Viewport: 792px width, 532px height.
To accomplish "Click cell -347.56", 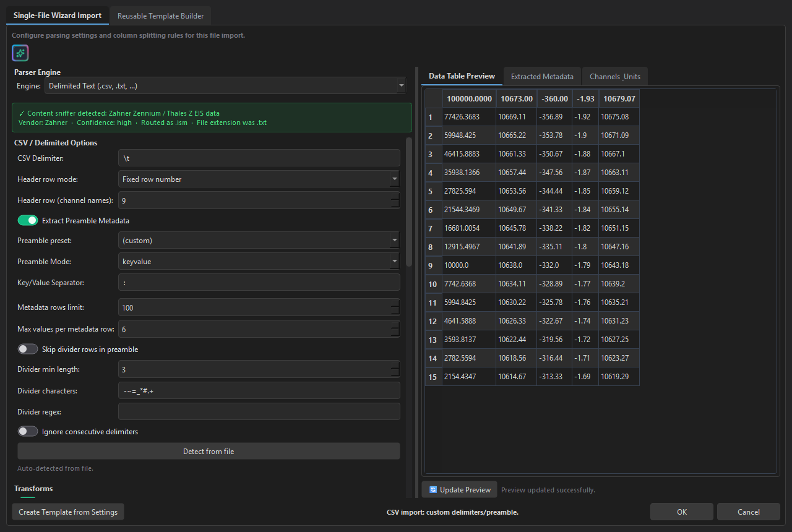I will tap(554, 173).
